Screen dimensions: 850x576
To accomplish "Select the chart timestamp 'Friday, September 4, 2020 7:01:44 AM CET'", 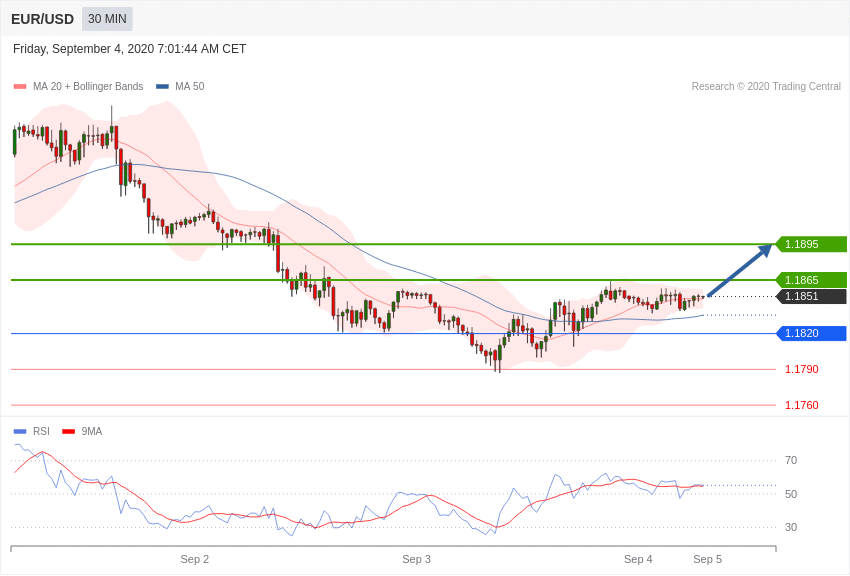I will (129, 49).
